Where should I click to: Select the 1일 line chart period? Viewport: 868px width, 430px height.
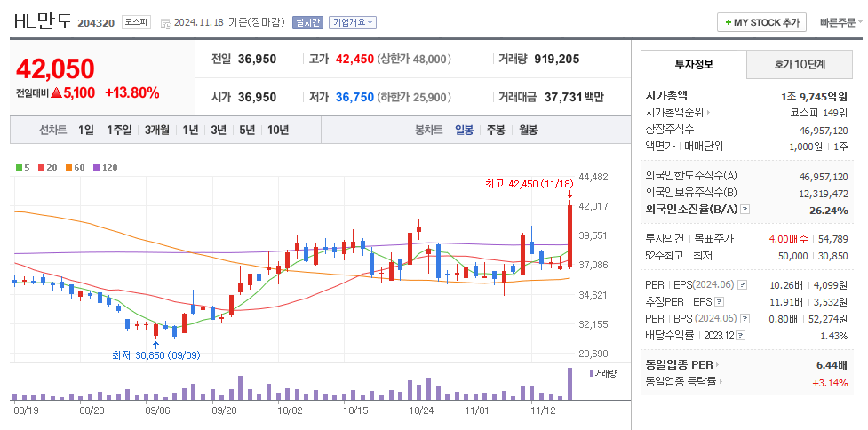point(86,130)
